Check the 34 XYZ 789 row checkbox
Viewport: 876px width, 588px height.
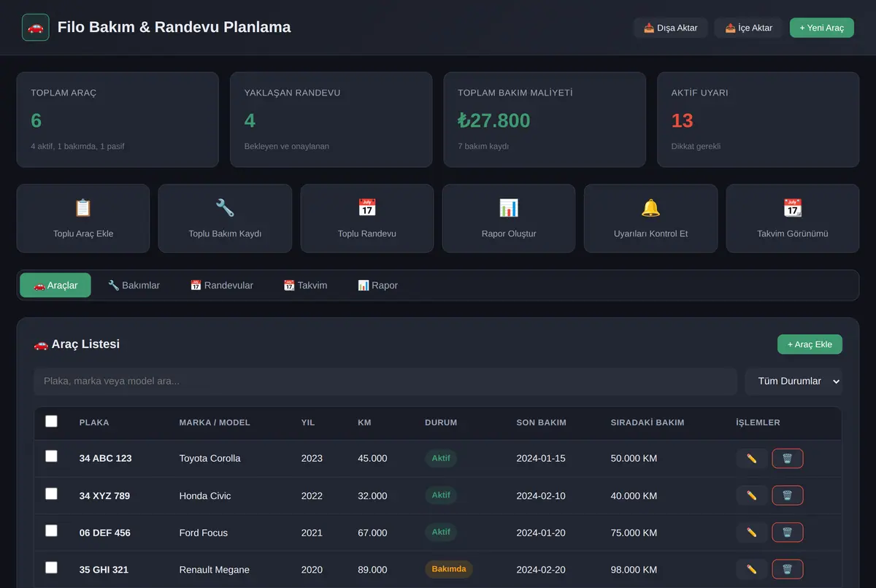coord(51,494)
